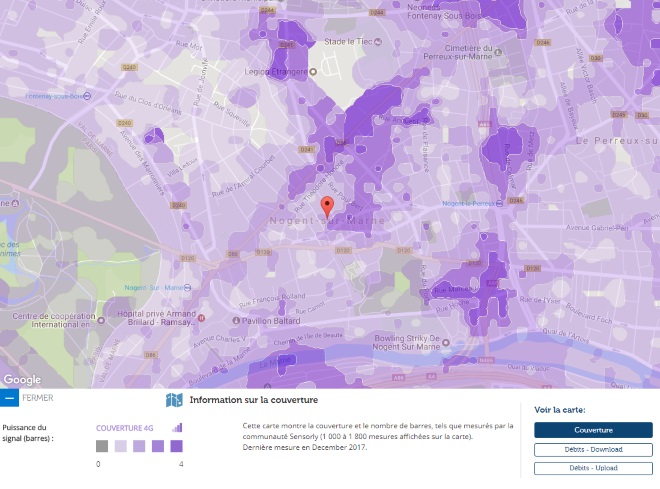Viewport: 660px width, 489px height.
Task: Click the Fontenay-sous-Bois station icon
Action: (x=88, y=96)
